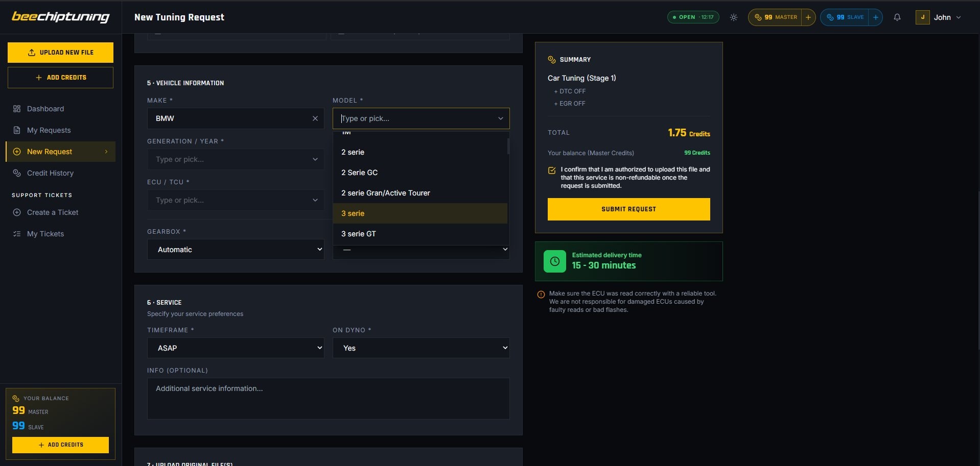
Task: Open the Timeframe dropdown set to ASAP
Action: [236, 348]
